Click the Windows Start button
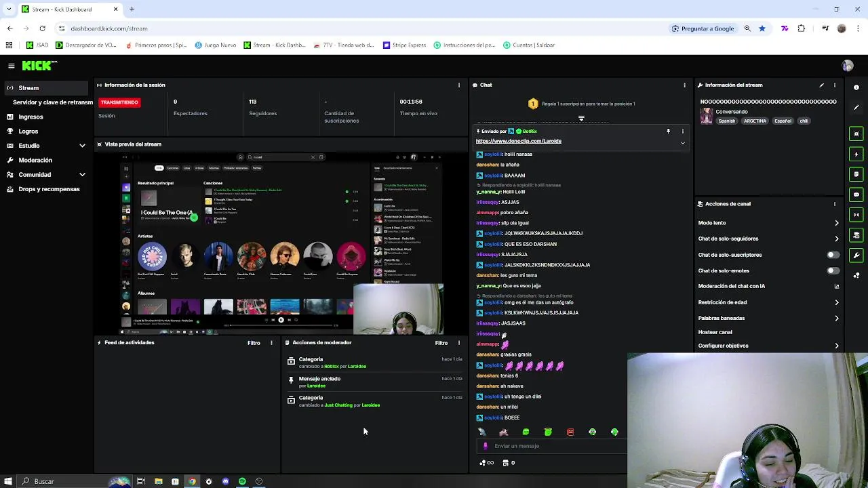Viewport: 868px width, 488px height. tap(9, 481)
